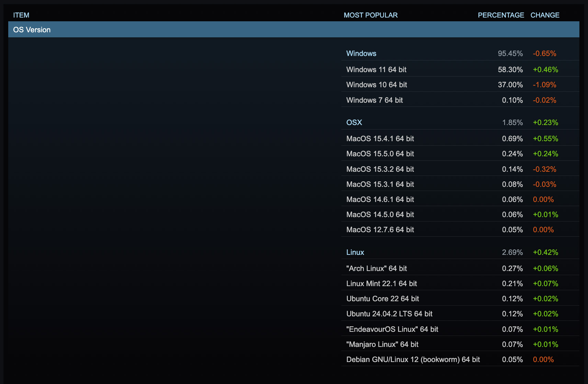Click Linux total percentage 2.69%
588x384 pixels.
(x=512, y=252)
